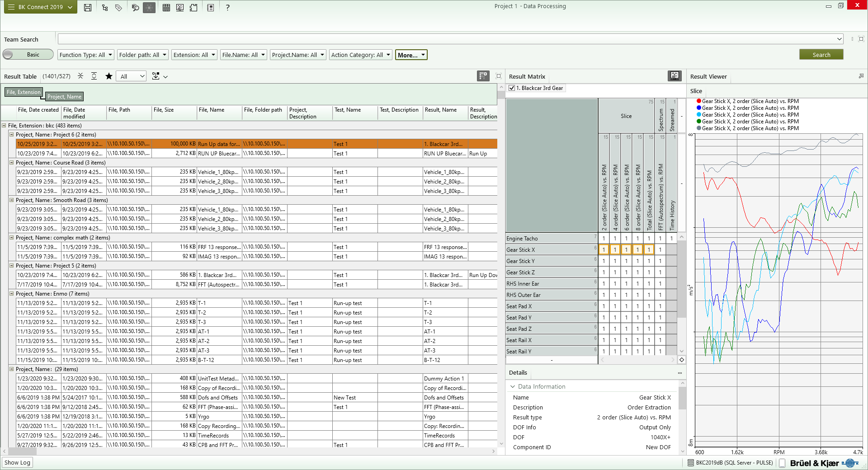Click the Show Log button

pos(17,462)
